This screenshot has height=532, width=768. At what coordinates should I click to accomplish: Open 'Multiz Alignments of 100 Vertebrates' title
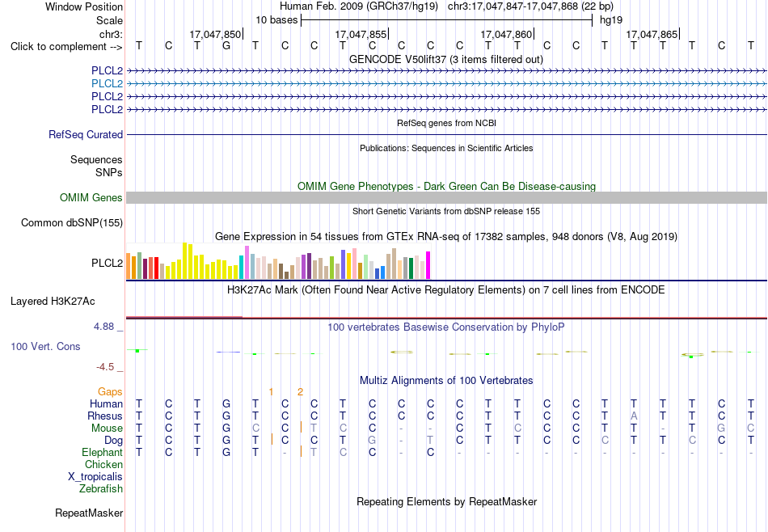click(446, 381)
